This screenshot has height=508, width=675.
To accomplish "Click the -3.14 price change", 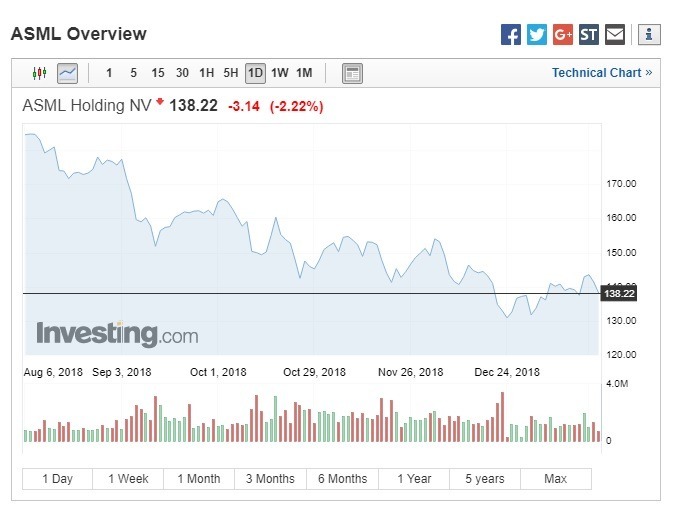I will pos(244,106).
